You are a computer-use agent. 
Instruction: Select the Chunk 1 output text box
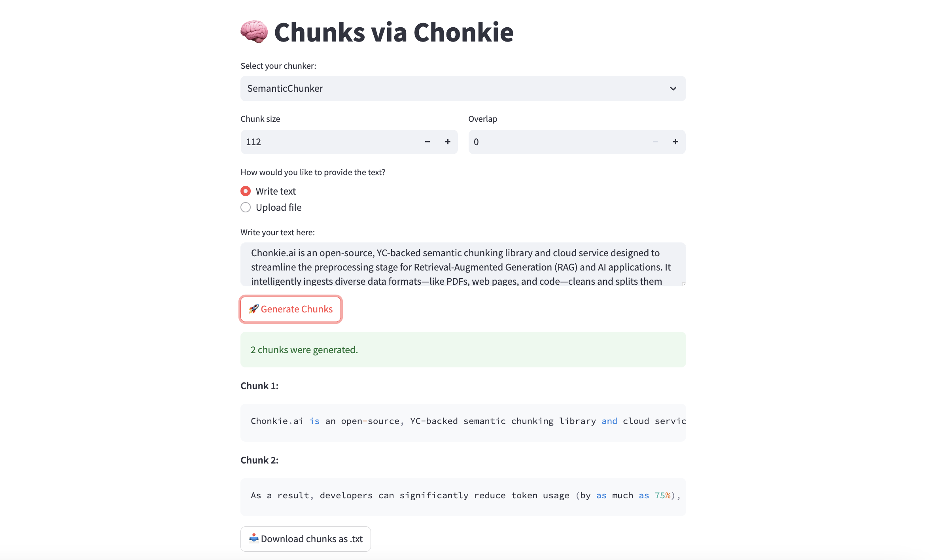[x=463, y=422]
